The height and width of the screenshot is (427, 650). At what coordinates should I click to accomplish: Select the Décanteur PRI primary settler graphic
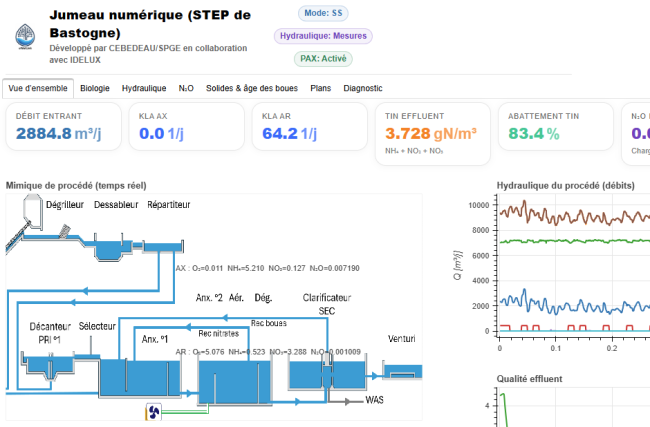pyautogui.click(x=47, y=366)
